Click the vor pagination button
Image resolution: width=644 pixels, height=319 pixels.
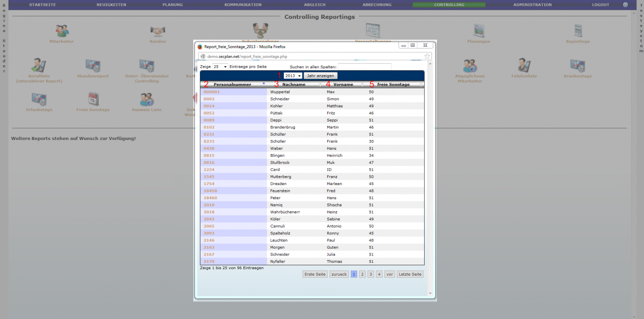click(x=389, y=274)
